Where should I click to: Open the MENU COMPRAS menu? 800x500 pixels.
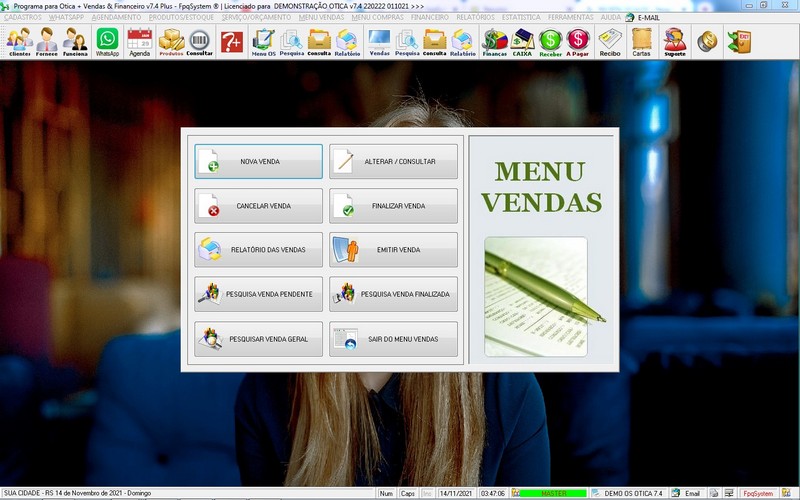378,17
